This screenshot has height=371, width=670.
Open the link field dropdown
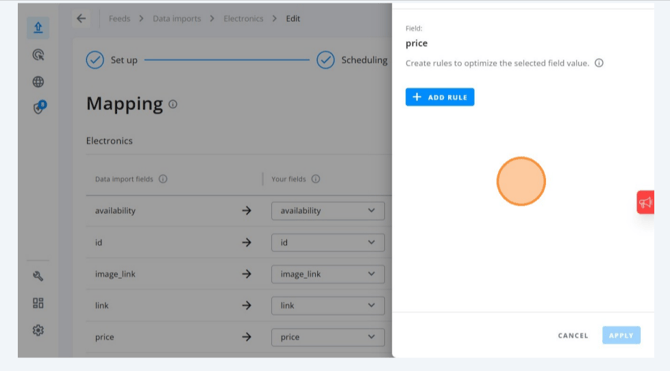[x=328, y=305]
